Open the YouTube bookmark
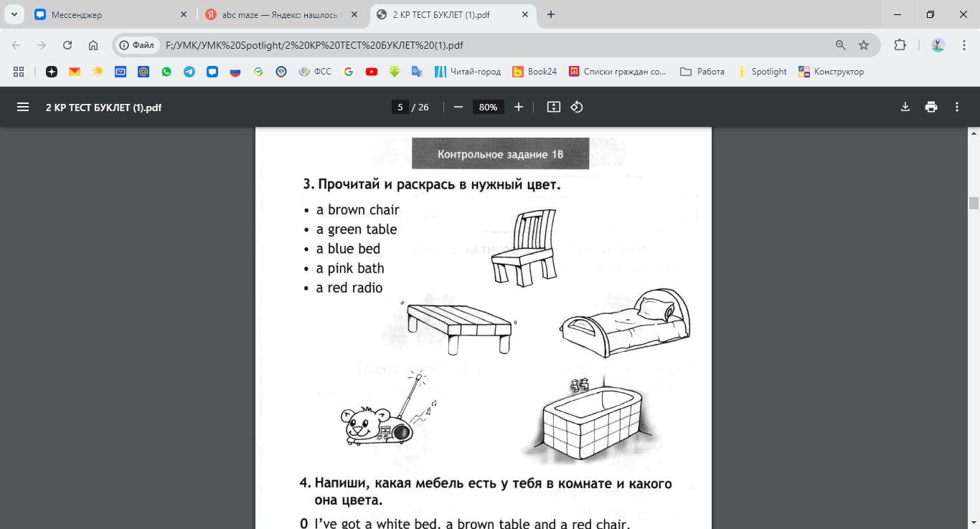This screenshot has width=980, height=529. [x=372, y=72]
